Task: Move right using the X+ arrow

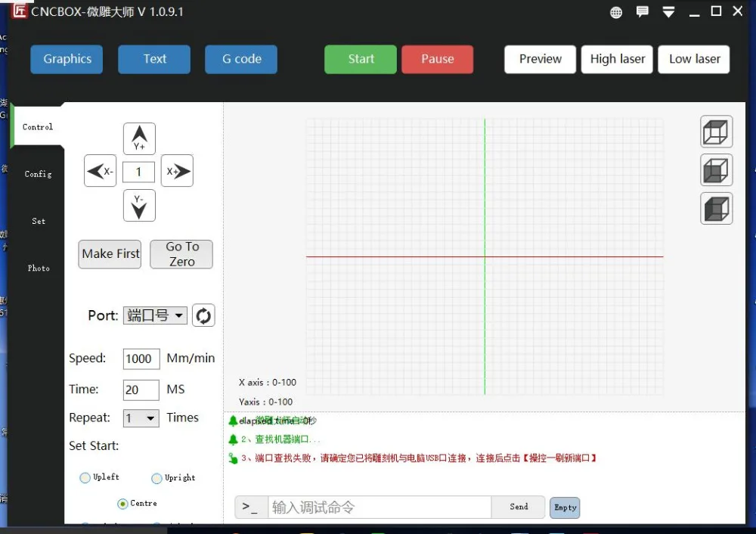Action: [177, 171]
